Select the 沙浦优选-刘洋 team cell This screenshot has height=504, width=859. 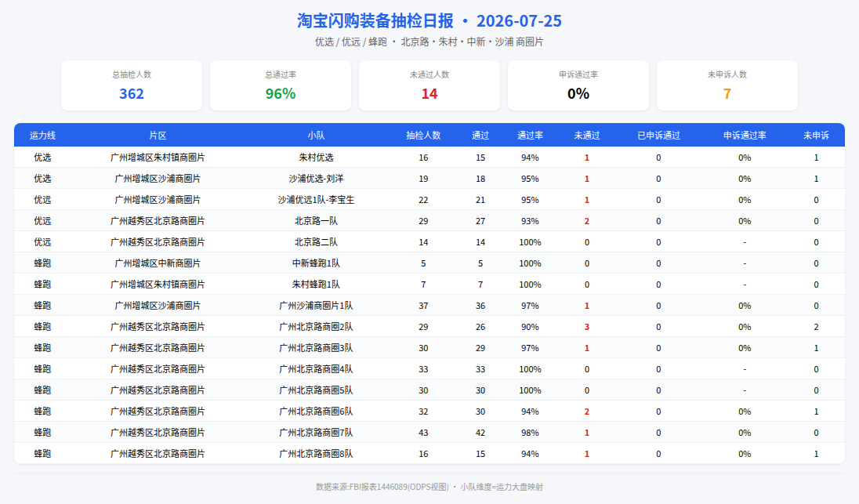tap(316, 179)
